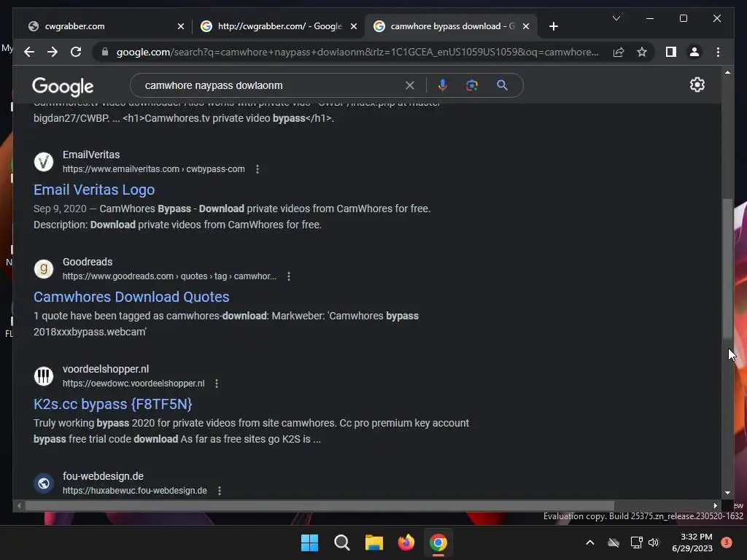The width and height of the screenshot is (747, 560).
Task: Open clock showing 3:32 PM
Action: point(692,542)
